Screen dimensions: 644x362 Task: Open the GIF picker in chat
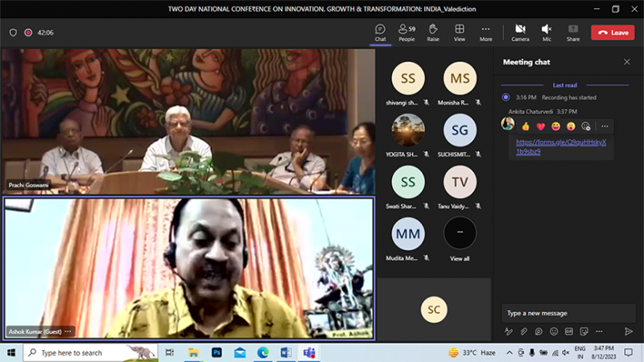click(568, 331)
